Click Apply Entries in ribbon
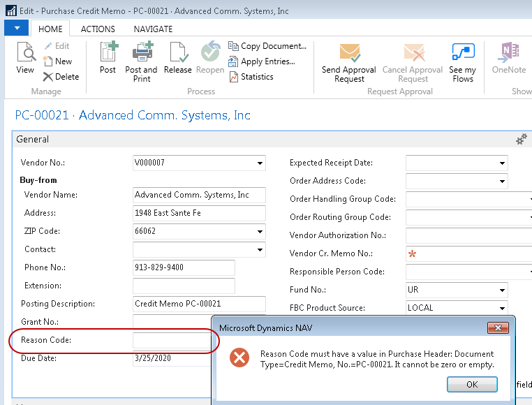 point(262,61)
